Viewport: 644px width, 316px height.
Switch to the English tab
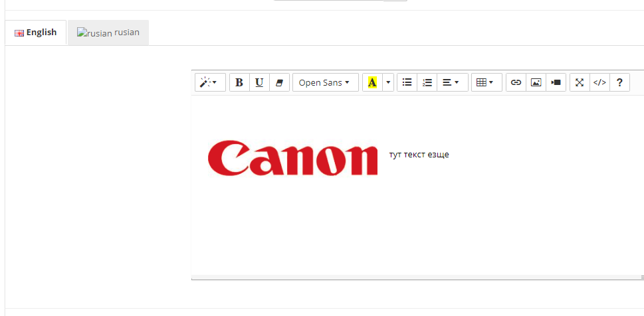36,33
